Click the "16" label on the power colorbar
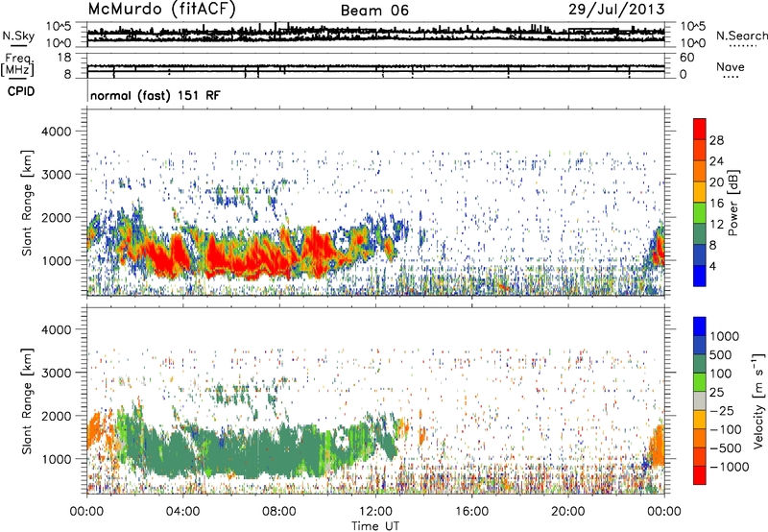The image size is (768, 532). point(716,204)
